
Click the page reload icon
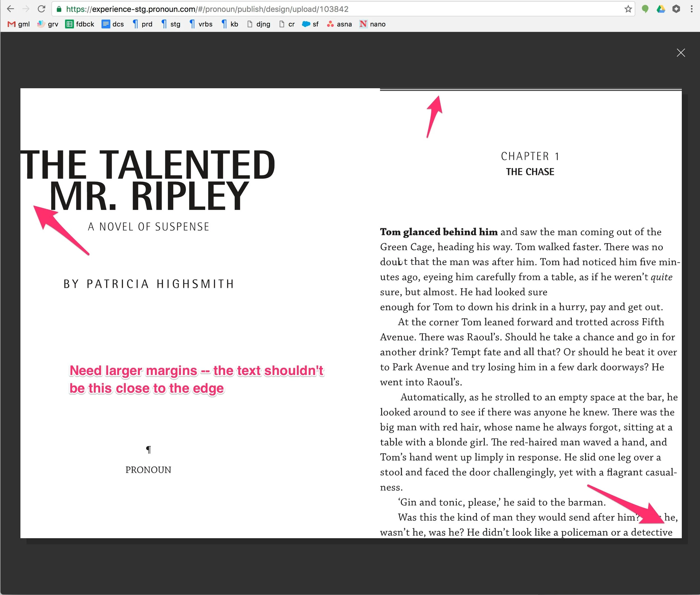coord(41,9)
